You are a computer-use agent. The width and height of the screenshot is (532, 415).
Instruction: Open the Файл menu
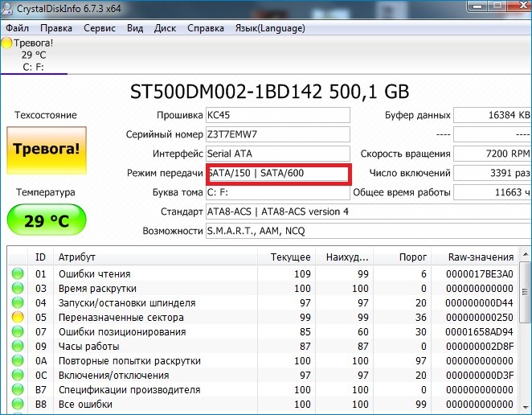[17, 27]
